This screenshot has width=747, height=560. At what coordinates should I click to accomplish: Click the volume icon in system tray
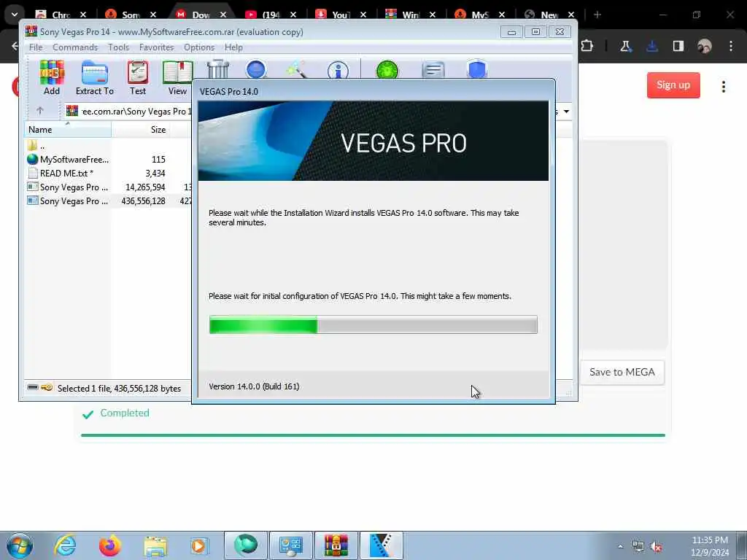point(657,547)
